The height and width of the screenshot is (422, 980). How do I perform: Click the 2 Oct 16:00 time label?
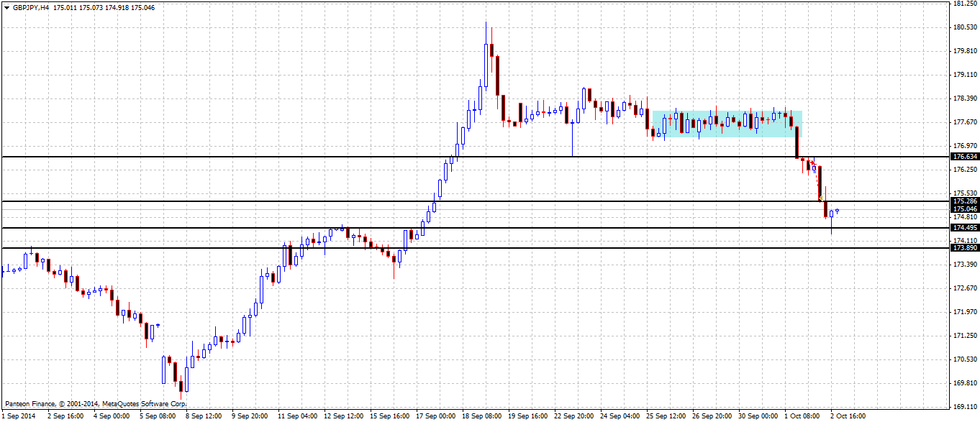coord(848,416)
